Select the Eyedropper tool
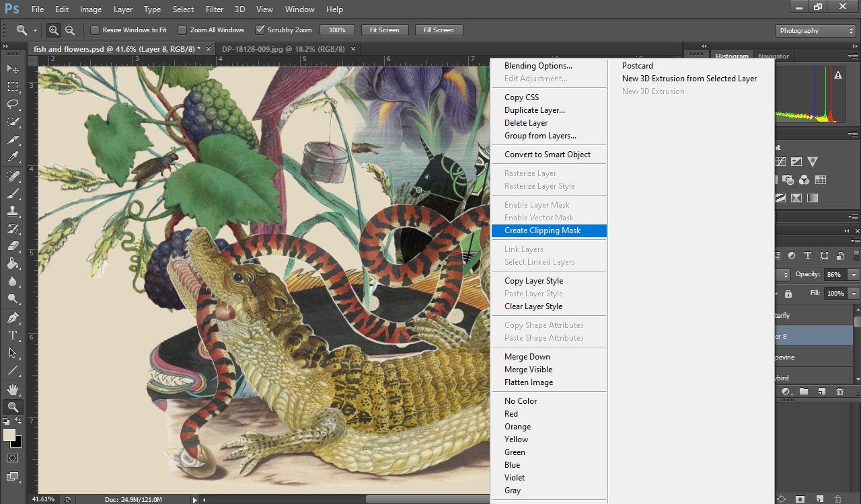The image size is (861, 504). [13, 157]
